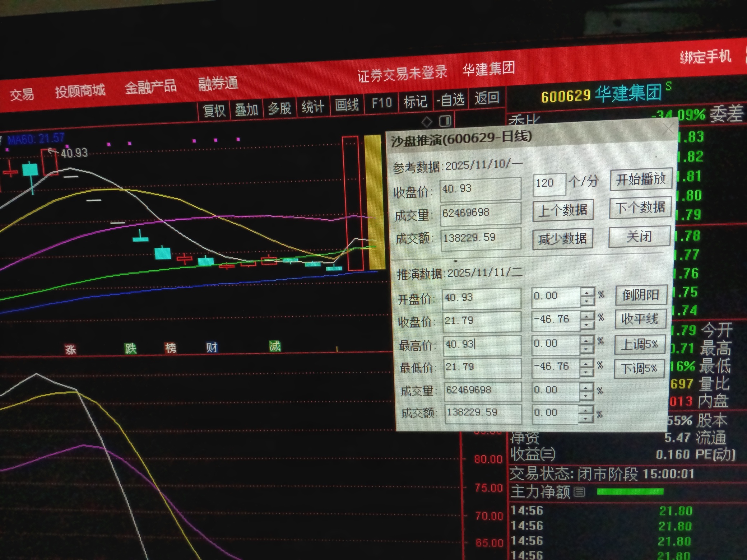Open the 交易 menu
747x560 pixels.
coord(22,94)
